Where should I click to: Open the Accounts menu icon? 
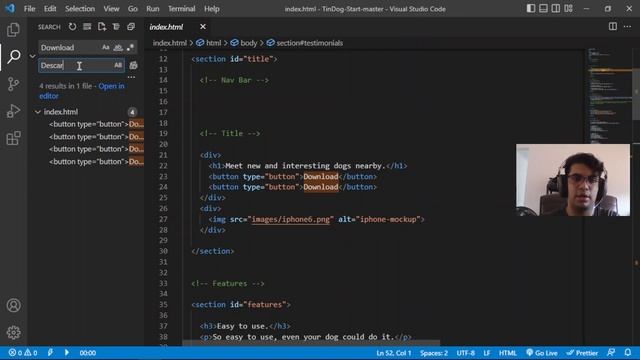[13, 305]
